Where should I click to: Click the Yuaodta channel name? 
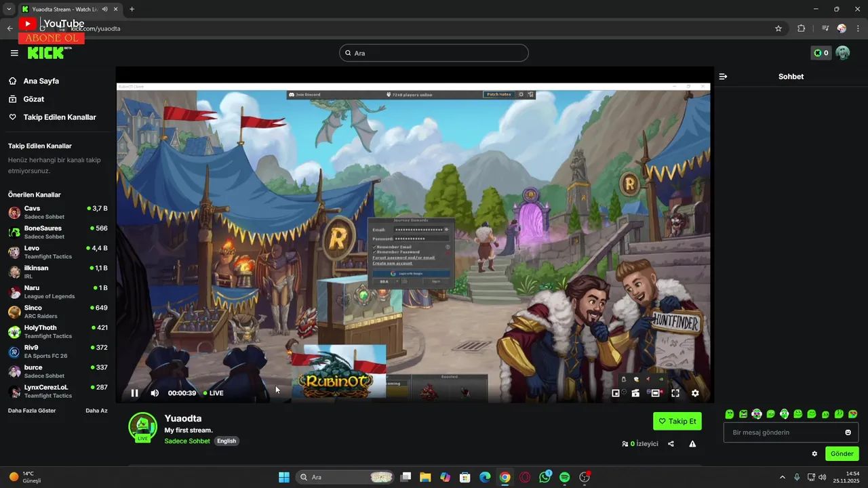pyautogui.click(x=183, y=418)
